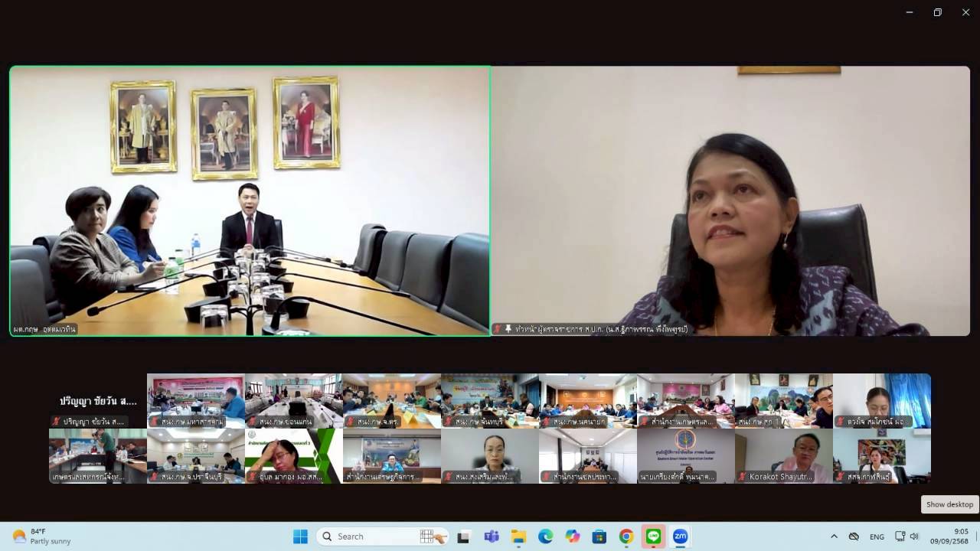Open the Zoom app from the taskbar
980x551 pixels.
(x=680, y=536)
